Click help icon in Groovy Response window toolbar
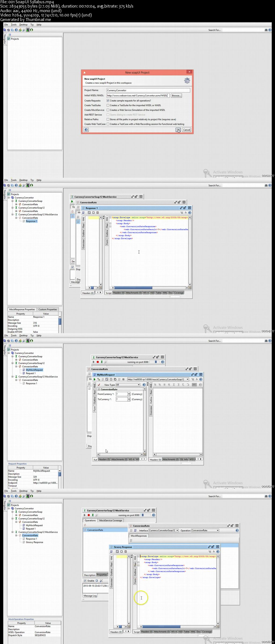 (218, 552)
